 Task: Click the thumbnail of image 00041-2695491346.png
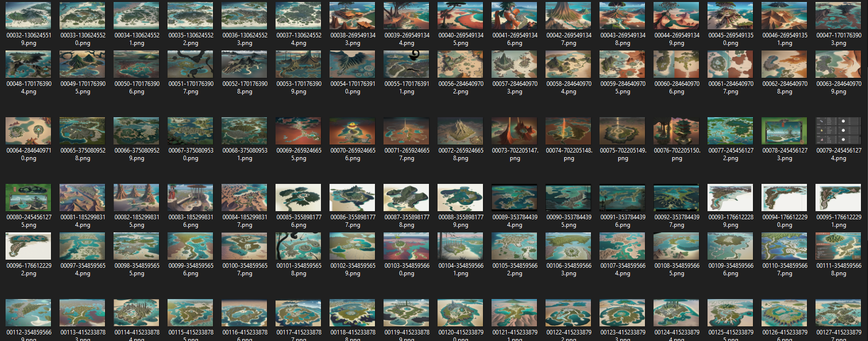514,15
